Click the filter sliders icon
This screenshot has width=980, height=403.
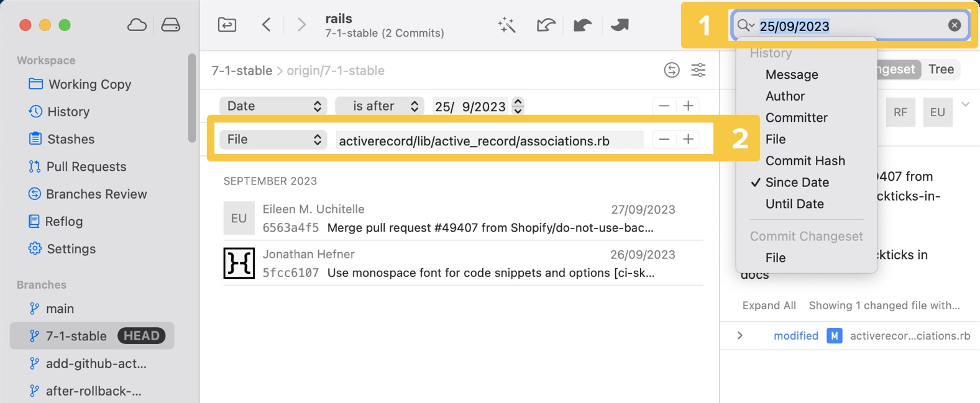pyautogui.click(x=698, y=70)
